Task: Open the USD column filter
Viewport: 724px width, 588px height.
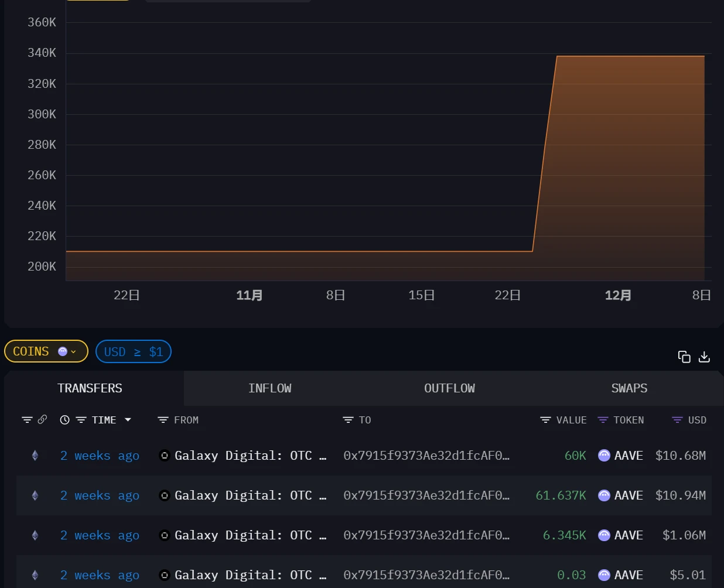Action: [x=677, y=420]
